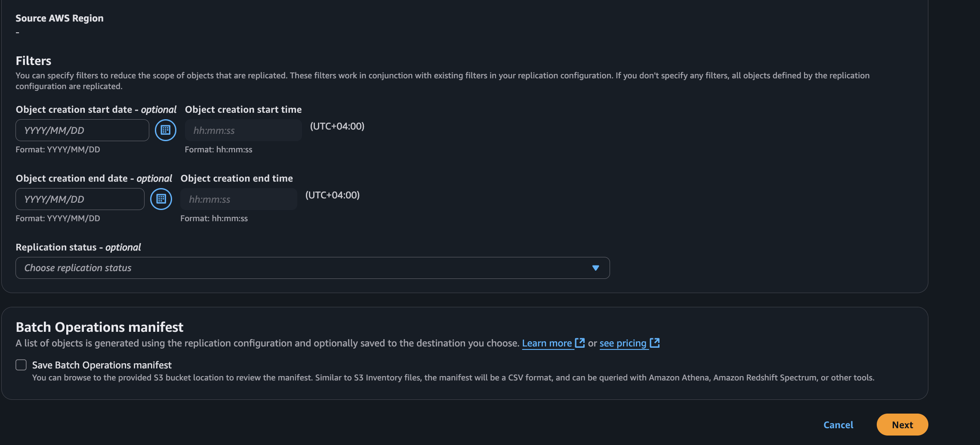The image size is (980, 445).
Task: Click the Object creation start date input field
Action: coord(82,130)
